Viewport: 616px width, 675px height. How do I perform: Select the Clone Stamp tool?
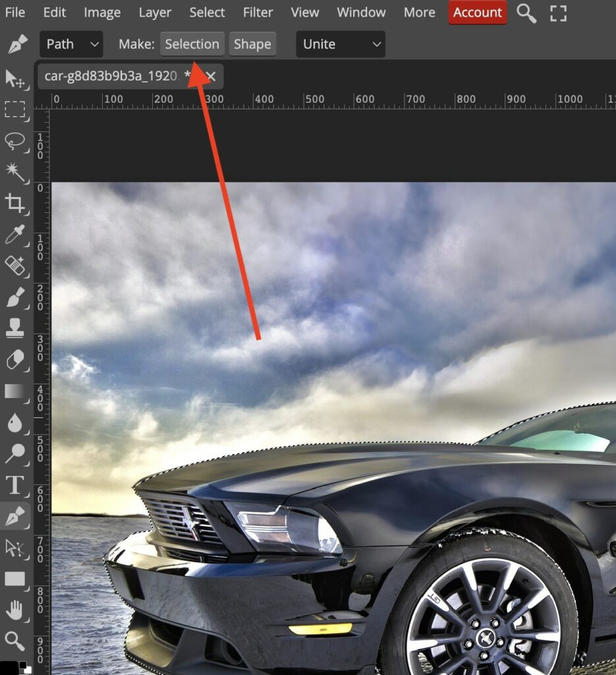[15, 328]
